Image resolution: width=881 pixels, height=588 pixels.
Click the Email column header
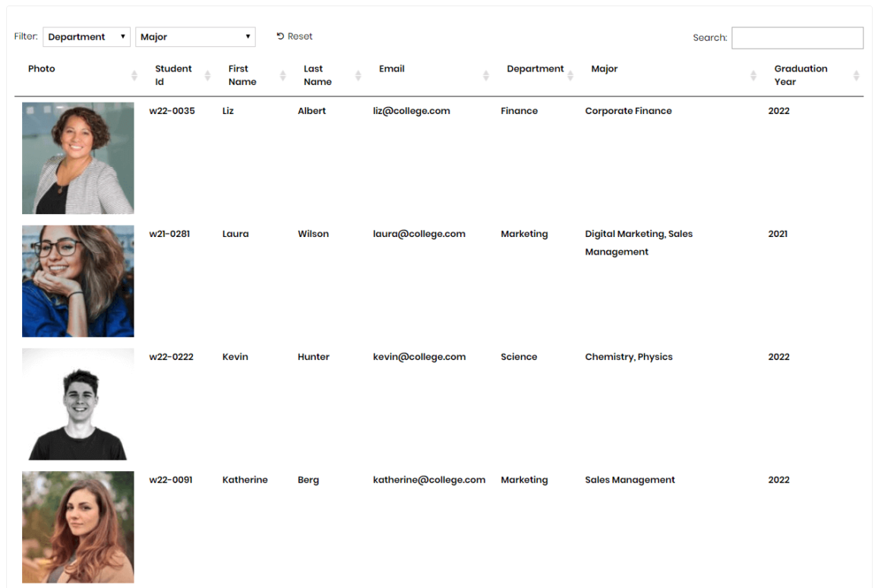(392, 68)
